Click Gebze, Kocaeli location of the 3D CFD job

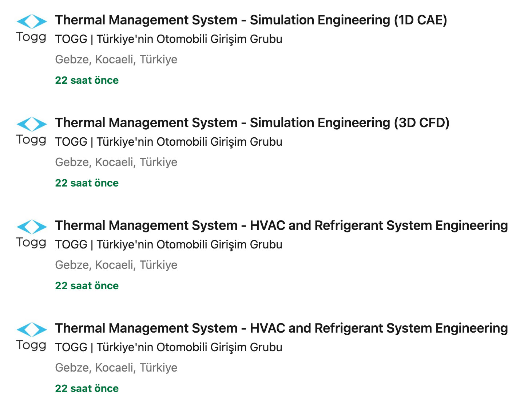(x=116, y=162)
